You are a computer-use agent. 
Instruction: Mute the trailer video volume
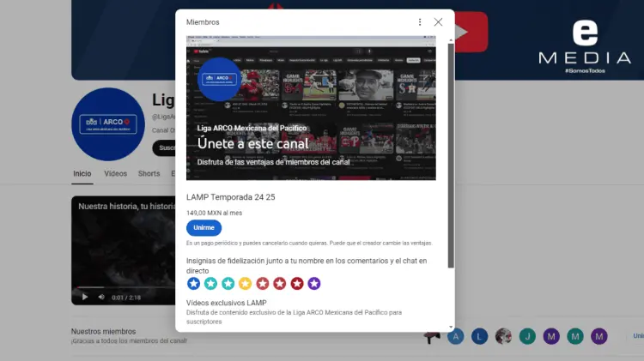point(100,297)
